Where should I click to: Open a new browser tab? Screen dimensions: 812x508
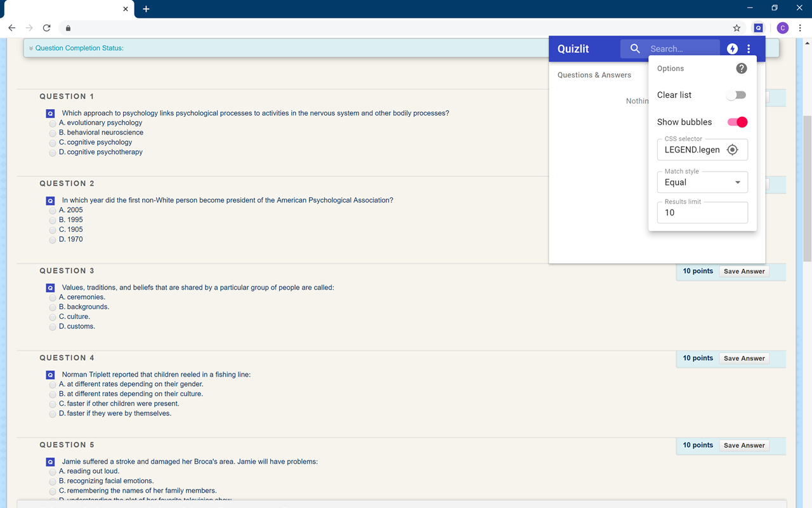tap(146, 9)
